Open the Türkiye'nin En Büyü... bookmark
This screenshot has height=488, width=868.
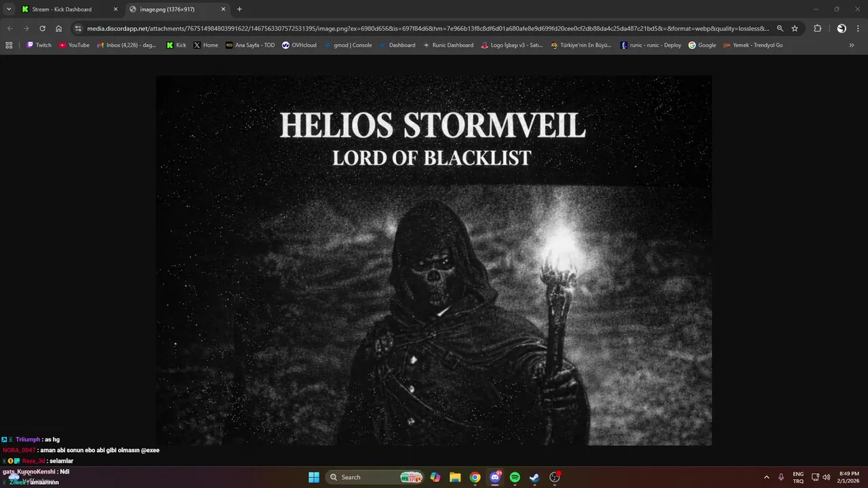pyautogui.click(x=581, y=45)
